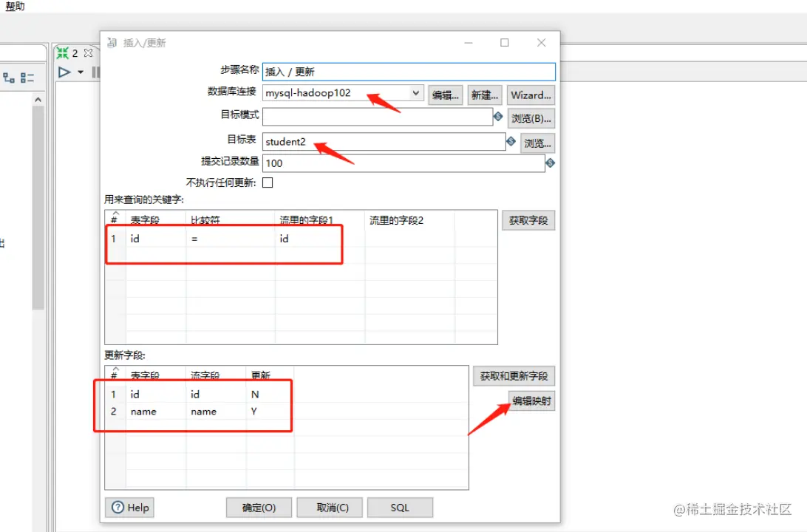Click the pause icon in toolbar
This screenshot has width=807, height=532.
pos(95,72)
